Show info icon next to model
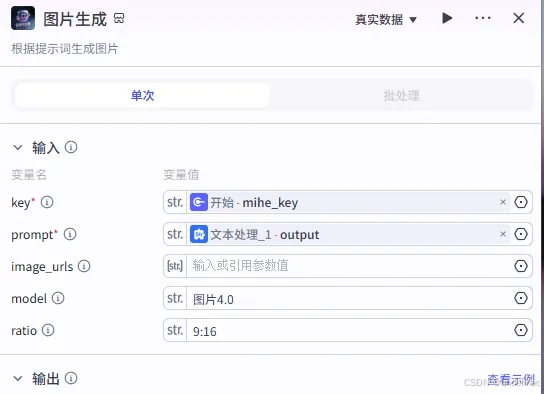The height and width of the screenshot is (394, 544). click(x=58, y=298)
